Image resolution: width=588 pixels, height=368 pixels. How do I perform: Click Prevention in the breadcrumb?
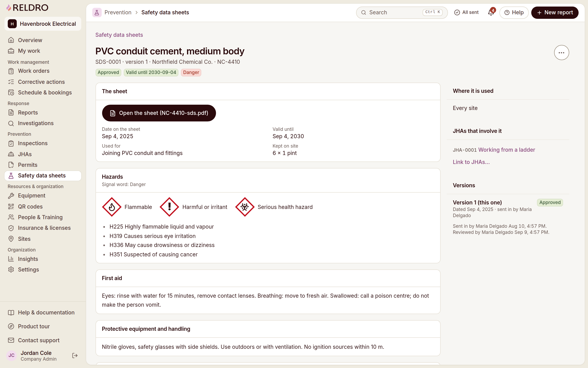coord(118,12)
